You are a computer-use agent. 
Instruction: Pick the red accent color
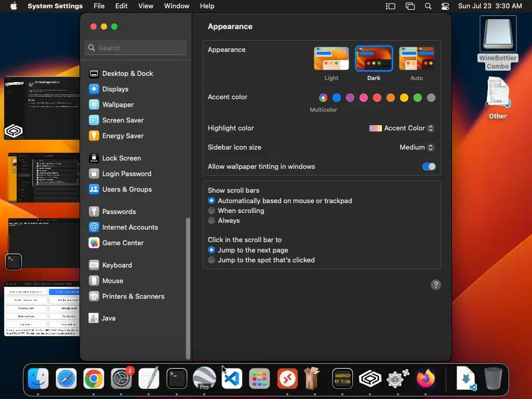point(377,98)
